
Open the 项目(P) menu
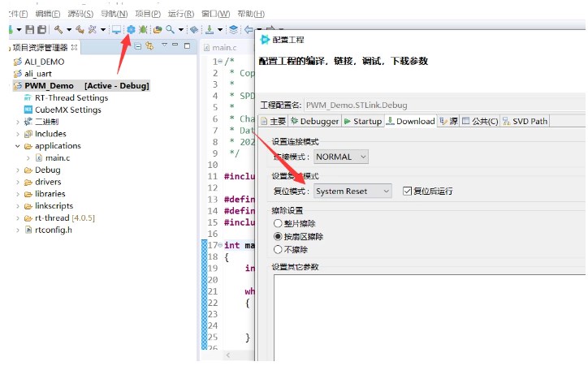point(148,14)
